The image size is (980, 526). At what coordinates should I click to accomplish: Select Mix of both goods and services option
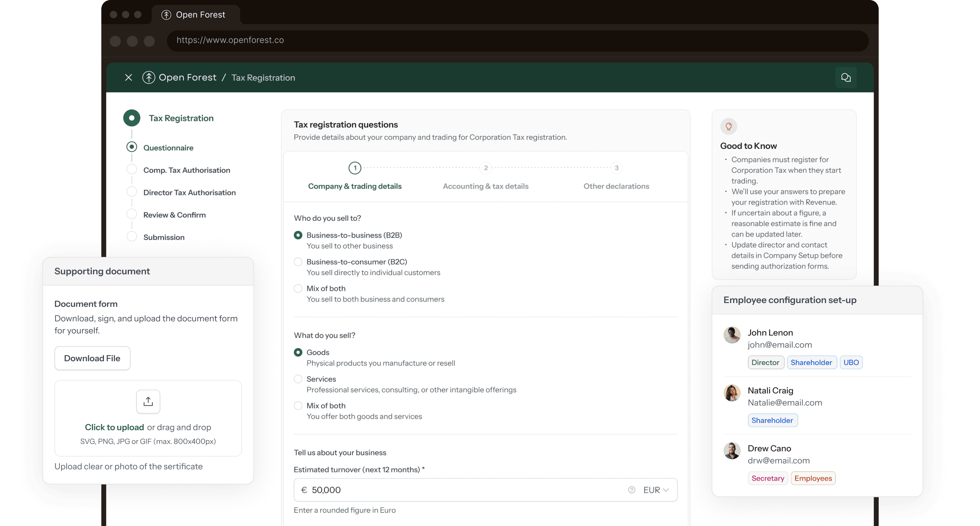[x=298, y=405]
